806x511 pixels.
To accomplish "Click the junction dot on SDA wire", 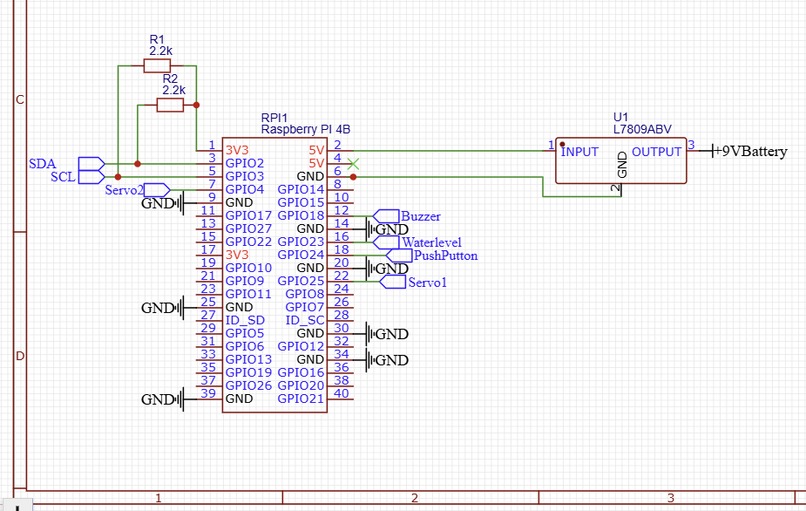I will (137, 164).
